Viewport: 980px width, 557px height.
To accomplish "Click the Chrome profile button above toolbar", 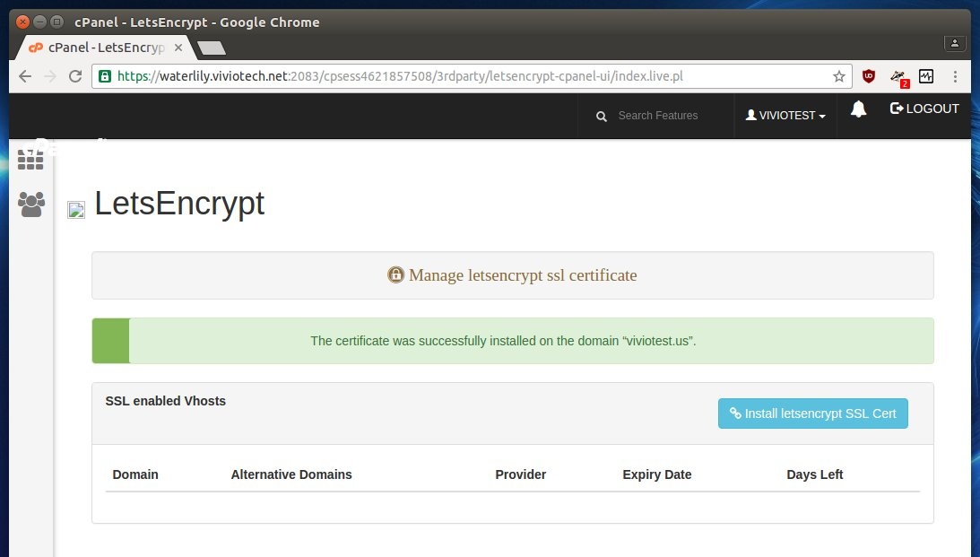I will (955, 43).
